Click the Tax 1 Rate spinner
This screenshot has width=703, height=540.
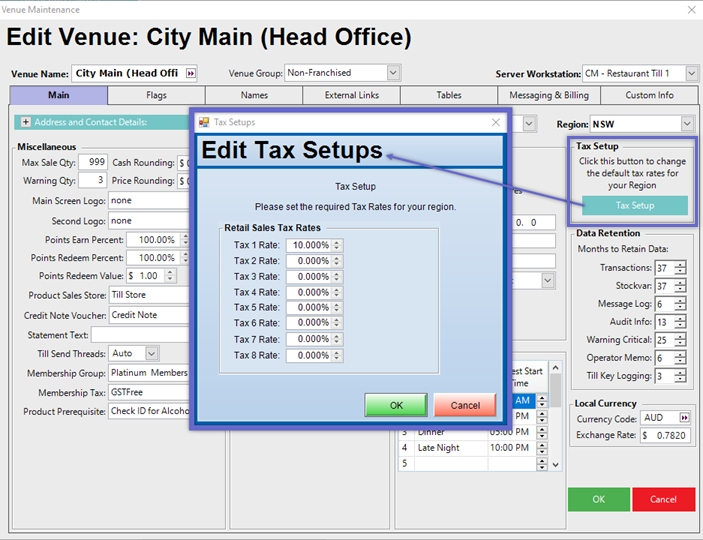[x=337, y=245]
